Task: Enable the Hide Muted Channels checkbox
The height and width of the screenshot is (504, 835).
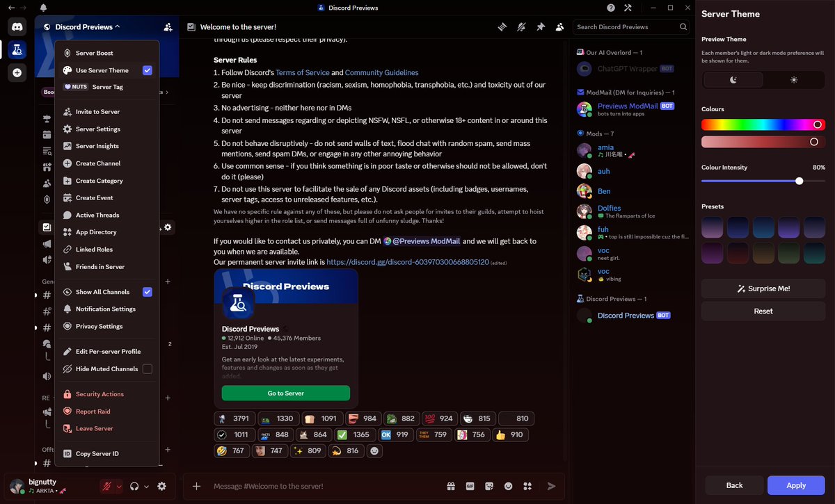Action: point(148,369)
